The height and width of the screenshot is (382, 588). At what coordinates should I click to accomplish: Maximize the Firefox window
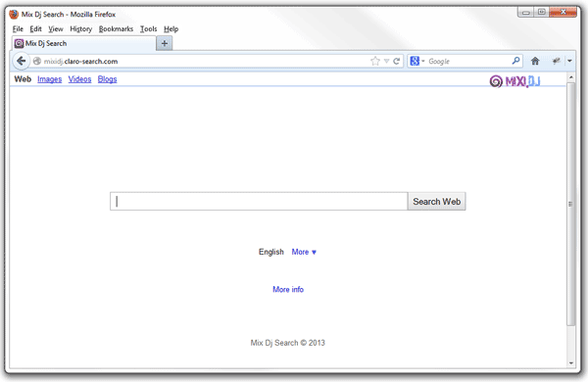[x=542, y=13]
